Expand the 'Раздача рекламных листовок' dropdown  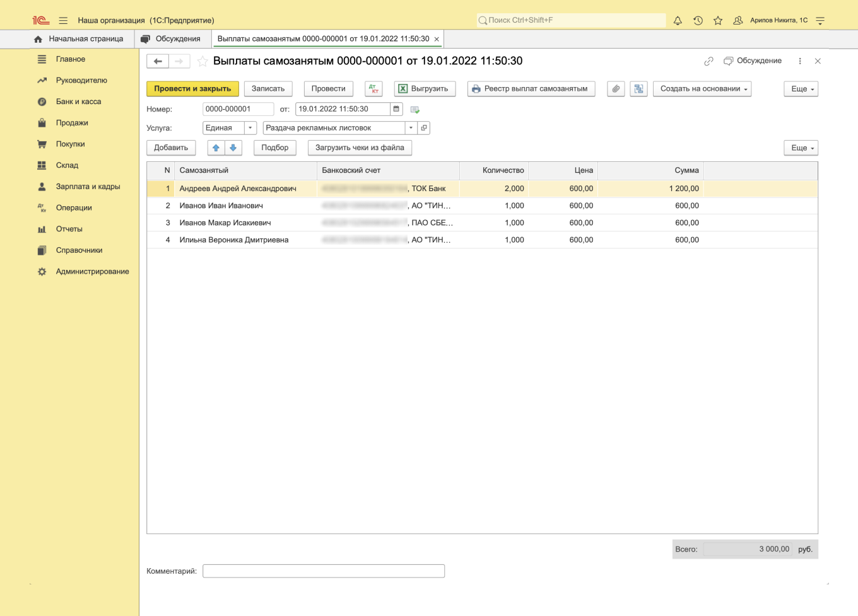pyautogui.click(x=411, y=128)
